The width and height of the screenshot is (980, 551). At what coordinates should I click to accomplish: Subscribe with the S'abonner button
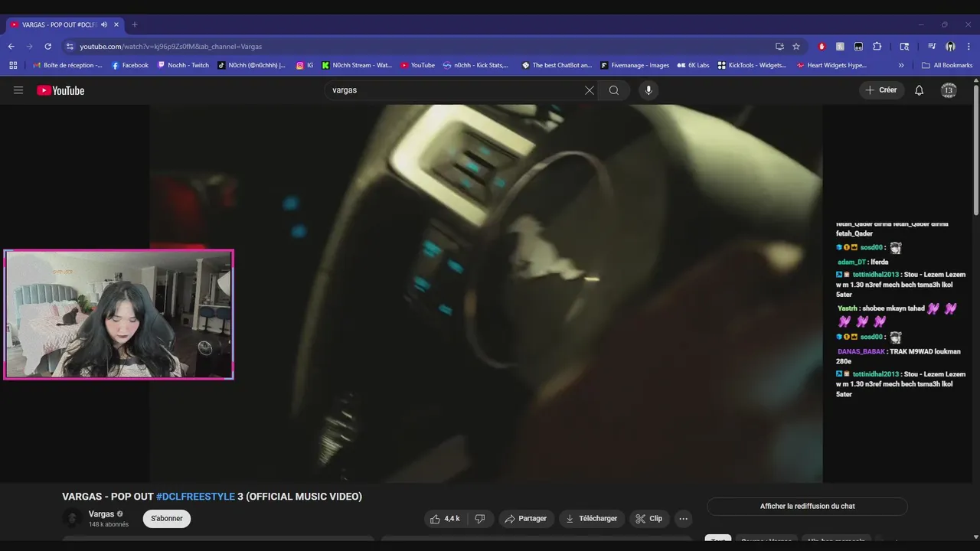(x=167, y=518)
